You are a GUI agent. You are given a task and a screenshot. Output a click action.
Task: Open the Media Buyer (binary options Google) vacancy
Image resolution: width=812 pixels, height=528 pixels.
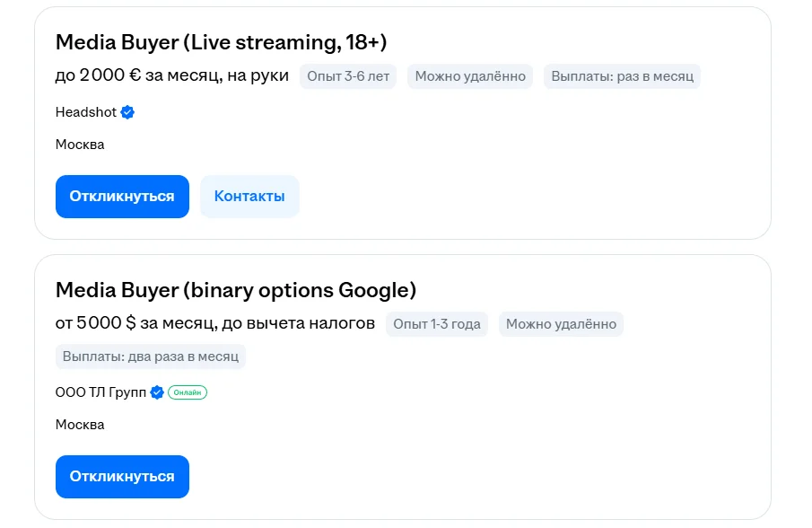236,290
